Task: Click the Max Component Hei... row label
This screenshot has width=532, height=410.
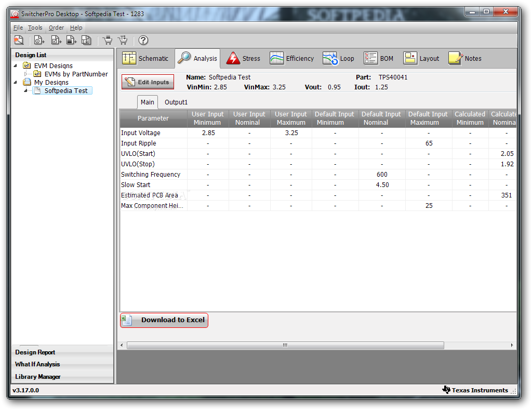Action: 152,206
